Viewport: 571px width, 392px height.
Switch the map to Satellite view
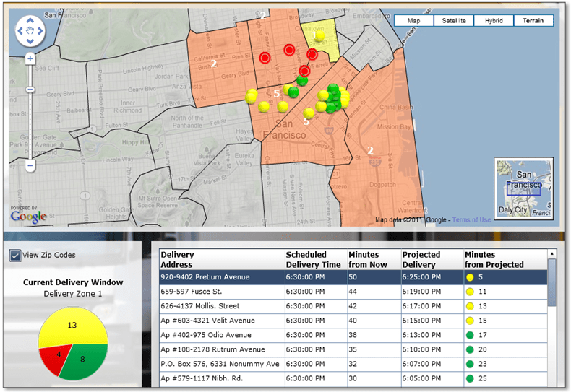(x=453, y=21)
